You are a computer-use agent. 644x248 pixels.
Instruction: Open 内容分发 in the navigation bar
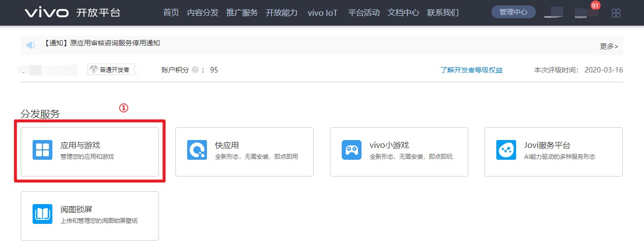(x=202, y=13)
